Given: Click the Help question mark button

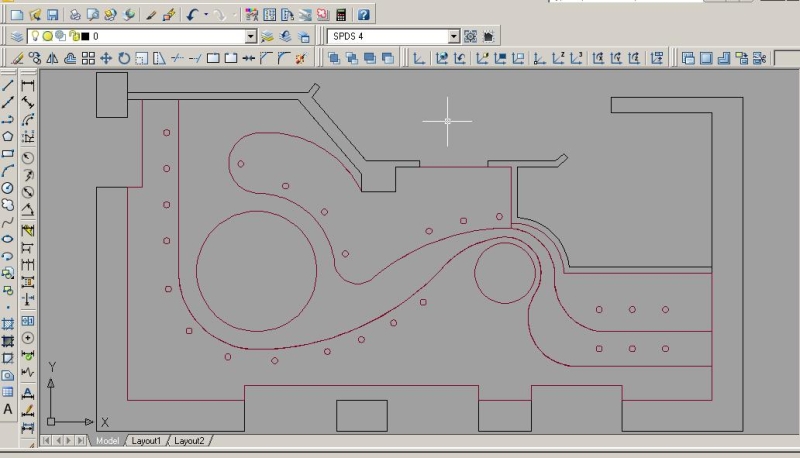Looking at the screenshot, I should [363, 15].
